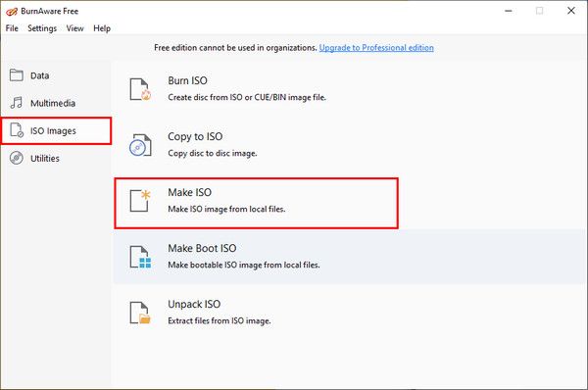Screen dimensions: 588x390
Task: Follow the Upgrade to Professional edition link
Action: click(x=376, y=48)
